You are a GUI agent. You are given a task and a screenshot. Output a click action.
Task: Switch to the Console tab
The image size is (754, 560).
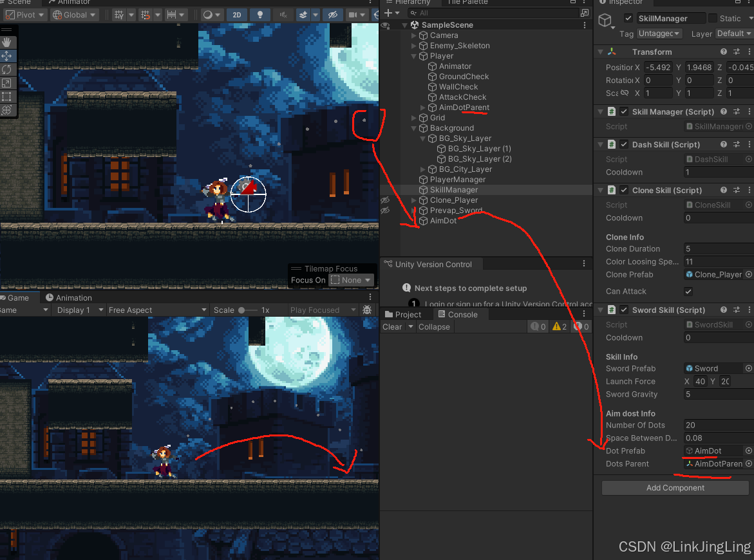[x=458, y=315]
